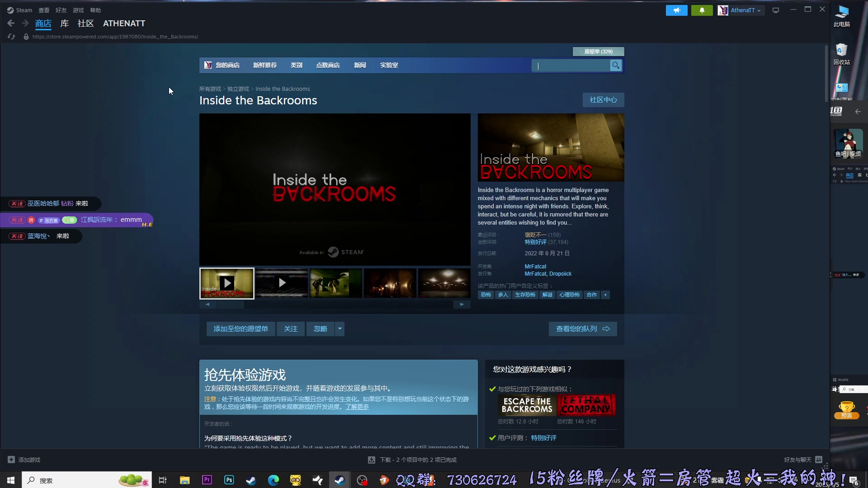This screenshot has width=868, height=488.
Task: Open the Windows Start menu
Action: click(x=11, y=480)
